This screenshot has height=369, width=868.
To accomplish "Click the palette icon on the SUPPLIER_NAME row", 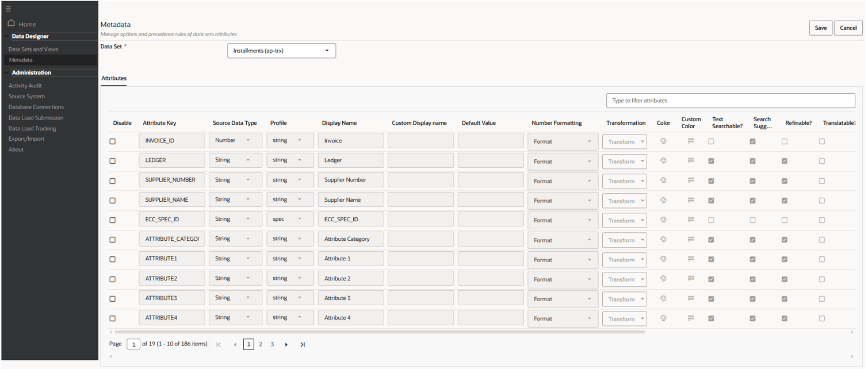I will click(x=663, y=199).
